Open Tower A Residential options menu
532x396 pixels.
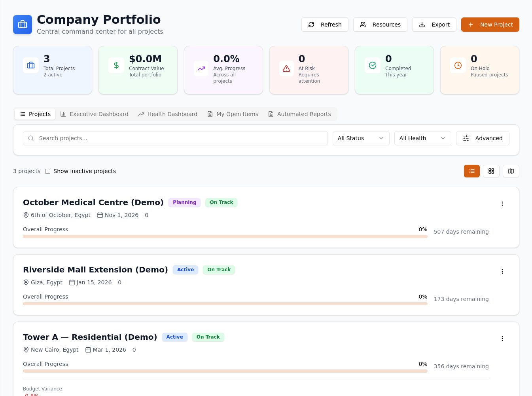tap(502, 339)
